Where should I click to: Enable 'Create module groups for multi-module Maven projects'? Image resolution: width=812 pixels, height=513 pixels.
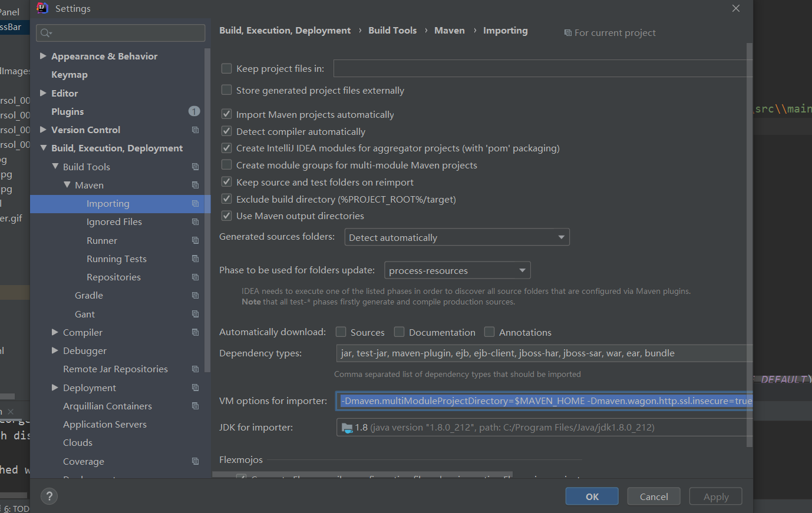226,165
